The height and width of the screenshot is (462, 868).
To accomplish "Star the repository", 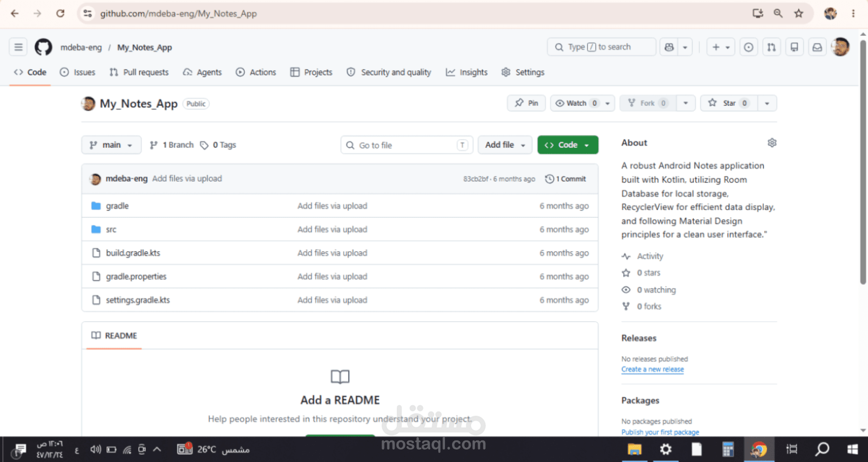I will 729,103.
